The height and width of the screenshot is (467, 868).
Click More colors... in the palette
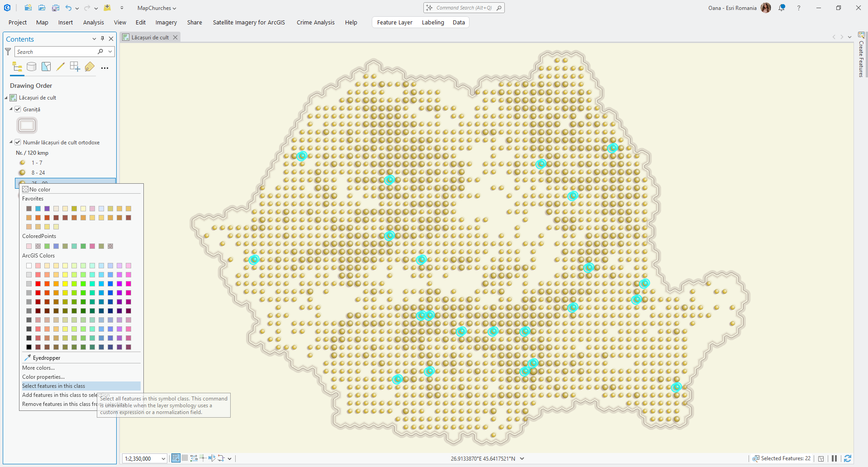[x=38, y=368]
